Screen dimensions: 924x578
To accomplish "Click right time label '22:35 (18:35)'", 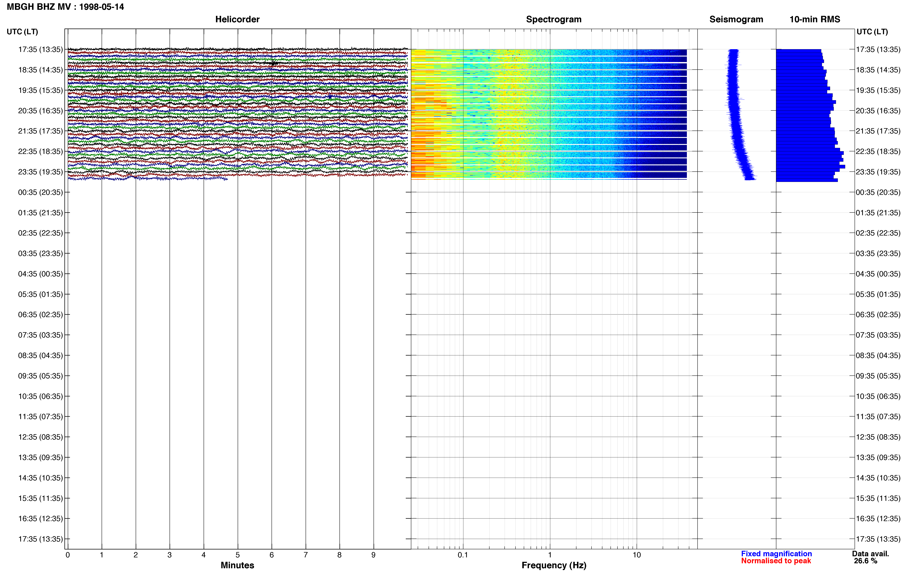I will pyautogui.click(x=878, y=151).
